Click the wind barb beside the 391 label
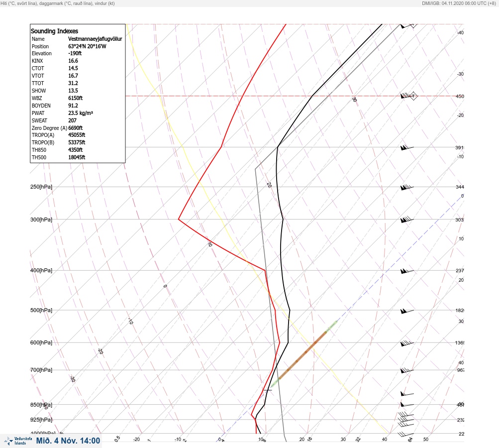 [x=407, y=147]
